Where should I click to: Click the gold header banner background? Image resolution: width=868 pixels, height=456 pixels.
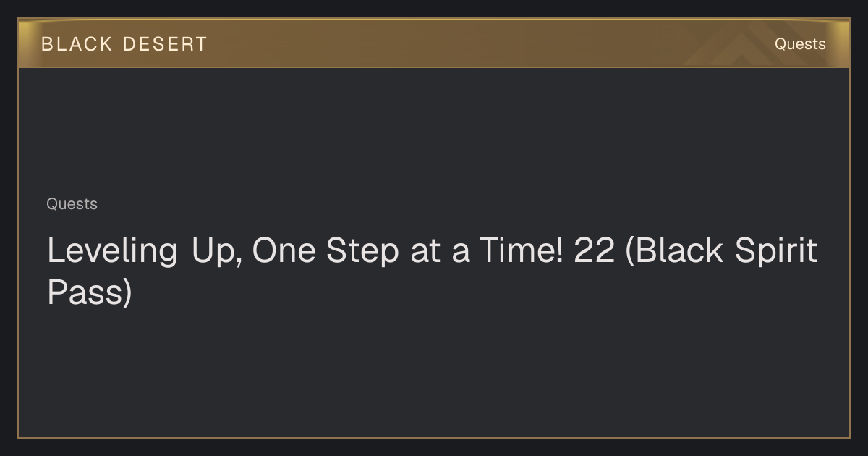click(x=434, y=43)
